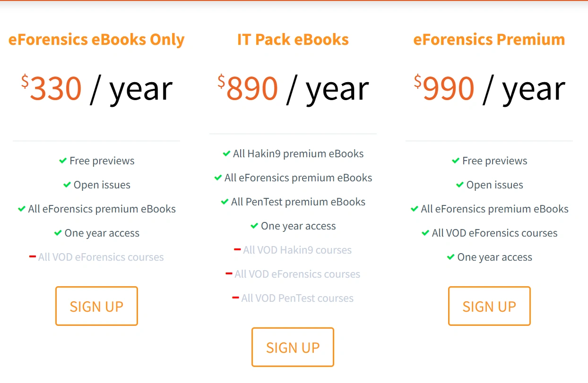The width and height of the screenshot is (588, 383).
Task: Click checkmark next to Free previews in eBooks Only
Action: [63, 161]
